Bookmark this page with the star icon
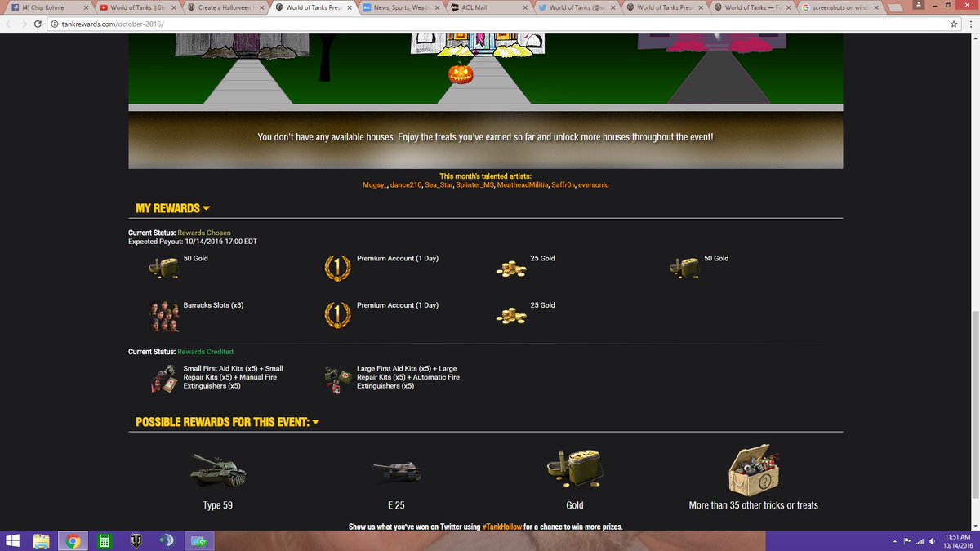 pyautogui.click(x=953, y=24)
